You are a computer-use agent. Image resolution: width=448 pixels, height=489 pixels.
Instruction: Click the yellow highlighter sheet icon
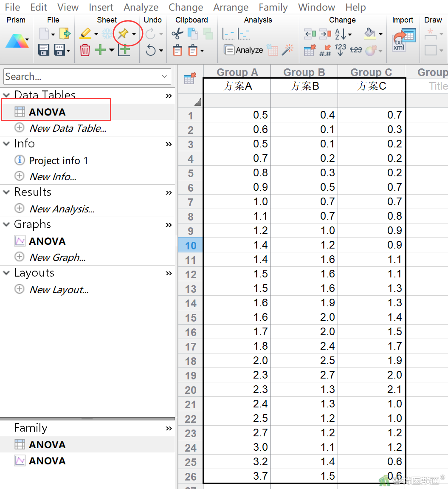pos(85,34)
